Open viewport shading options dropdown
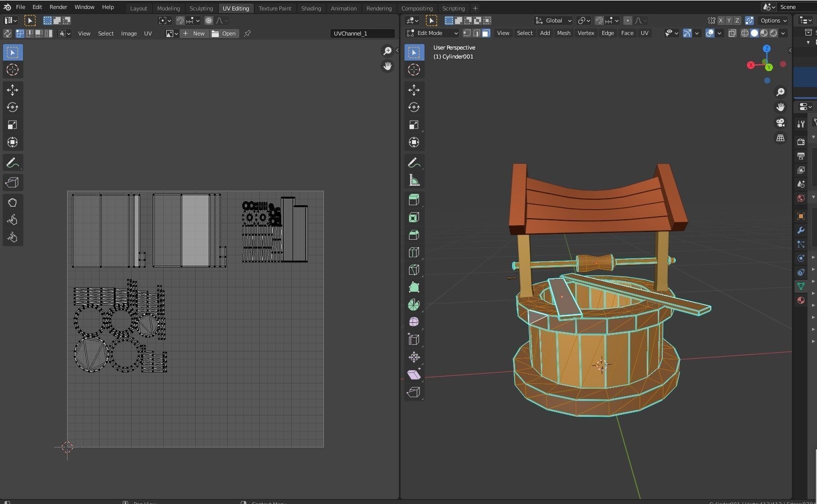The image size is (817, 504). point(783,33)
